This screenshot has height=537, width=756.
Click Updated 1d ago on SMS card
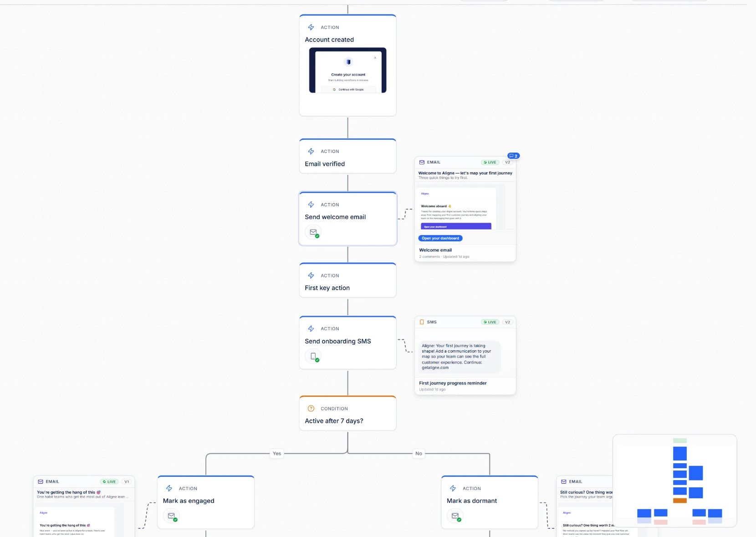pyautogui.click(x=432, y=389)
